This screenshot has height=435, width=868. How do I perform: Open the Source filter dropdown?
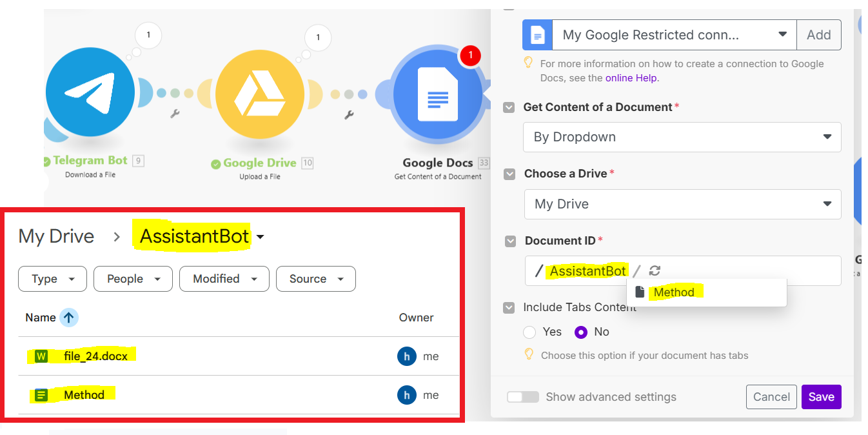[316, 279]
